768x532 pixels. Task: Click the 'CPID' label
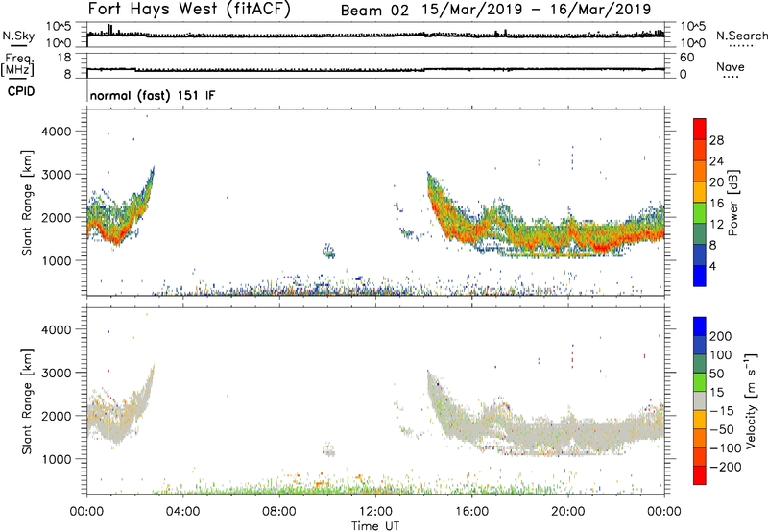(x=21, y=91)
